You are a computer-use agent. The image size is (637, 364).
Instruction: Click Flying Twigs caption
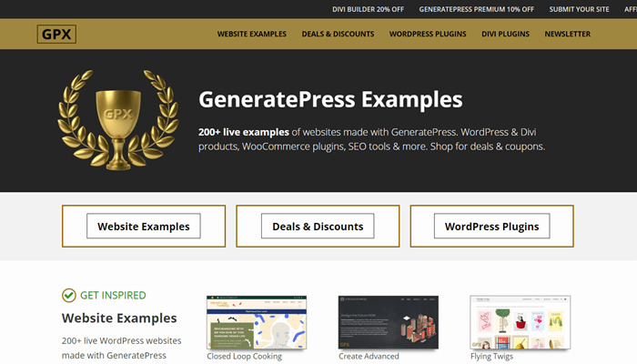coord(491,357)
